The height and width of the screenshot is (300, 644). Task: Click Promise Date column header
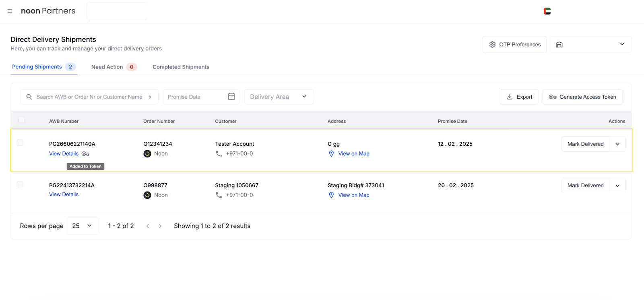tap(452, 121)
